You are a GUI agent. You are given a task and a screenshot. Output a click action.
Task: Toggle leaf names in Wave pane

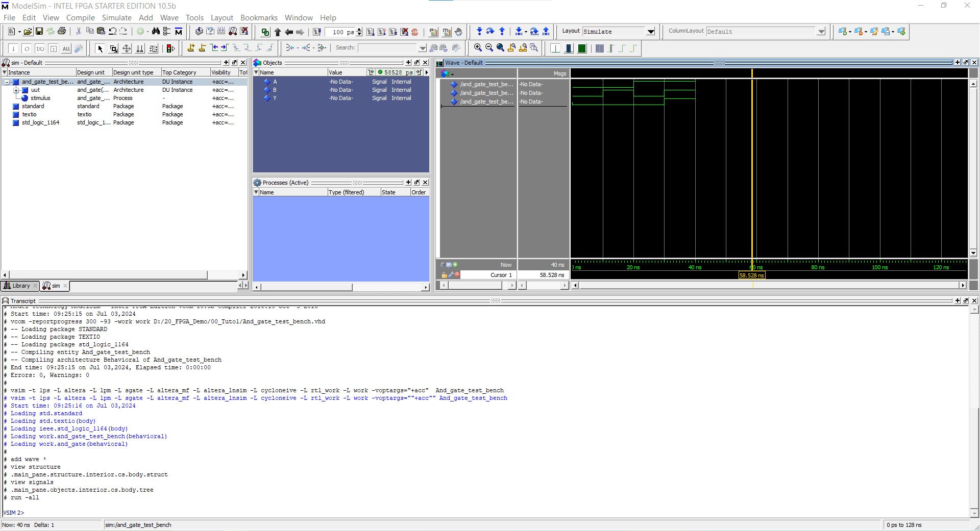tap(443, 265)
